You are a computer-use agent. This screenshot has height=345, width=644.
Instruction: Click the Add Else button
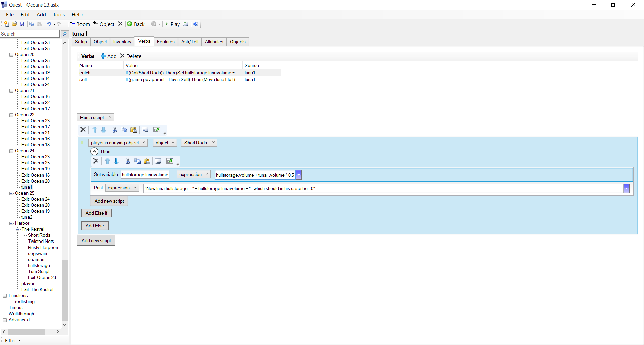pos(95,226)
